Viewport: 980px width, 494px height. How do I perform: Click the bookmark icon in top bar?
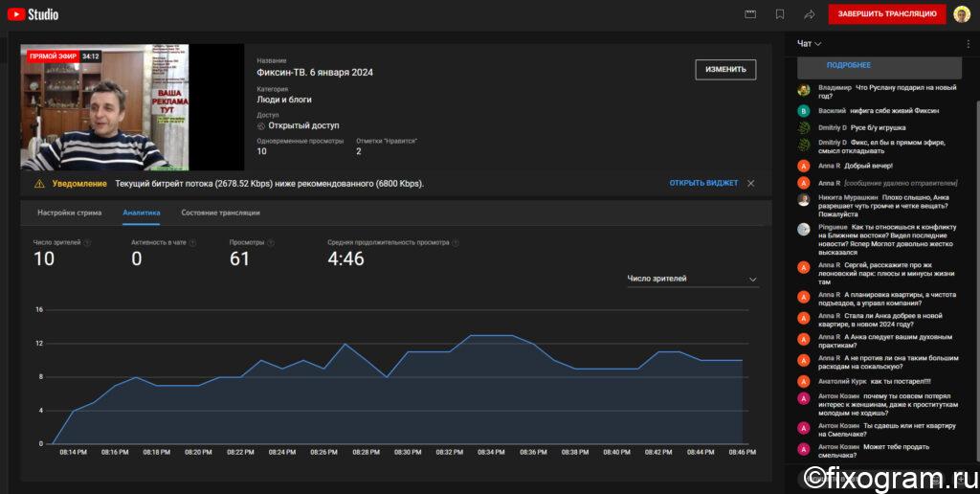(x=780, y=13)
